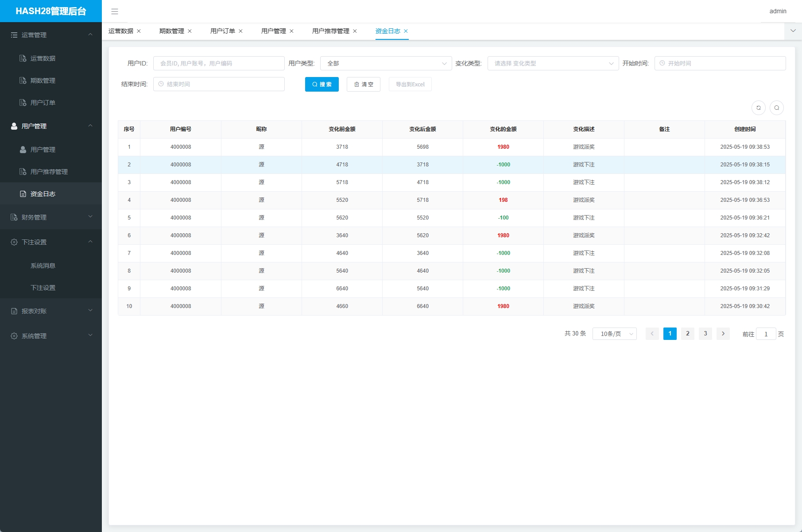Switch to the 期数管理 tab
Viewport: 802px width, 532px height.
click(x=171, y=31)
